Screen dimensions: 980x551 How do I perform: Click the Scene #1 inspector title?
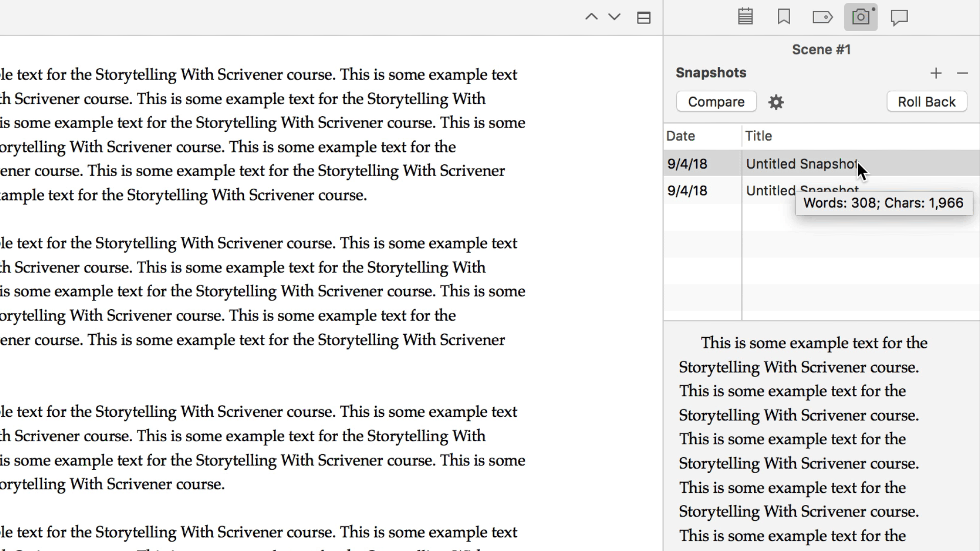(x=821, y=49)
